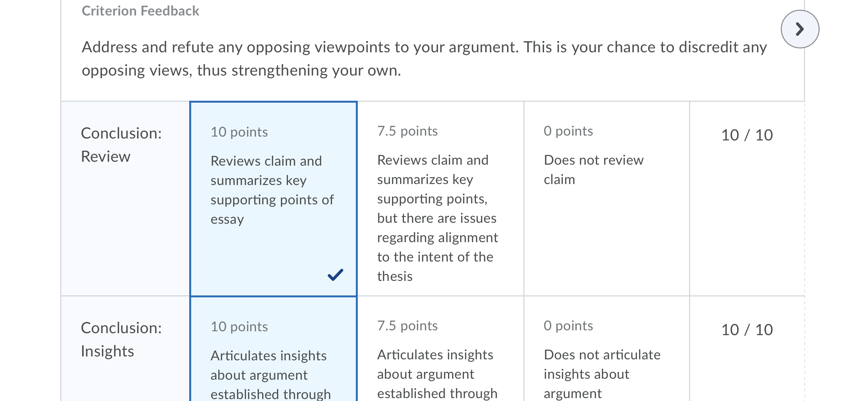Click the feedback text about opposing viewpoints

coord(424,59)
